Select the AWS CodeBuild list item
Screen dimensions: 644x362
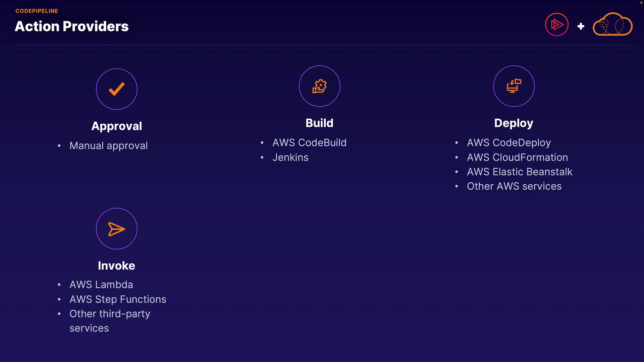(309, 143)
